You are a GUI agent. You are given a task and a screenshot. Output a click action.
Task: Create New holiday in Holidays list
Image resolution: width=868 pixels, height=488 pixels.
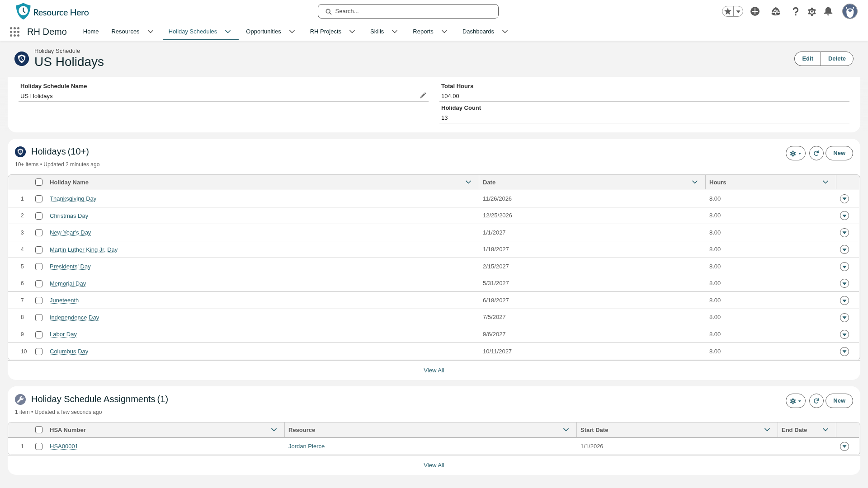[x=839, y=153]
